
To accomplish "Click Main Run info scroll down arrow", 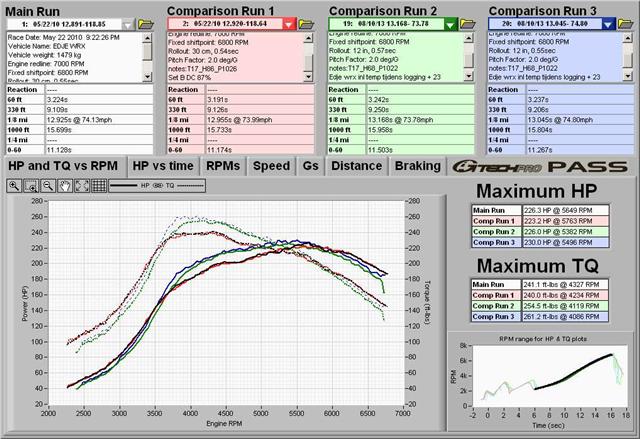I will pos(147,76).
